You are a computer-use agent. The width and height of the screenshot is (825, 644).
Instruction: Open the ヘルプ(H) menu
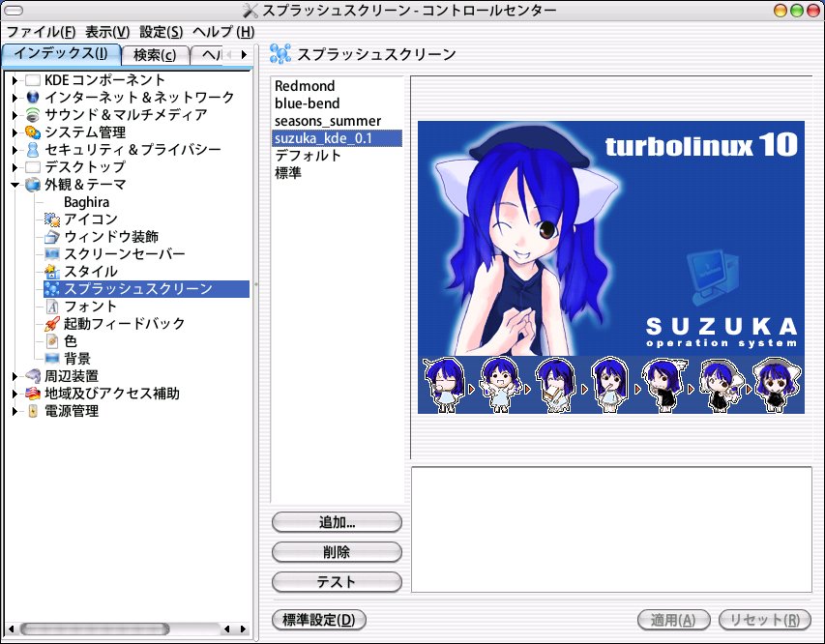[223, 32]
